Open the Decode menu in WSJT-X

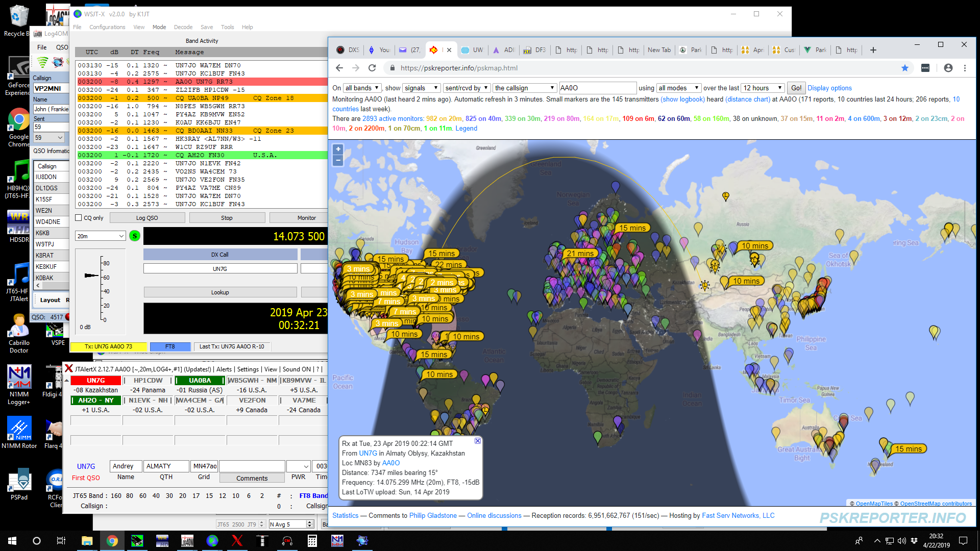coord(183,27)
